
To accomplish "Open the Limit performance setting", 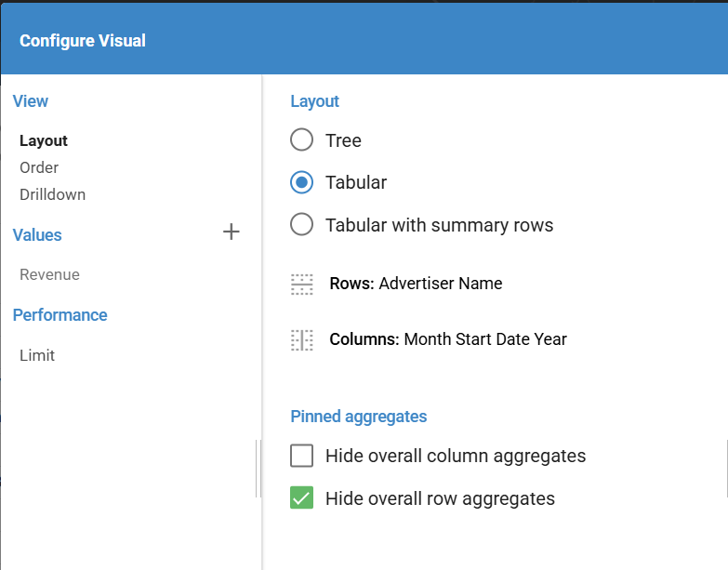I will tap(37, 355).
